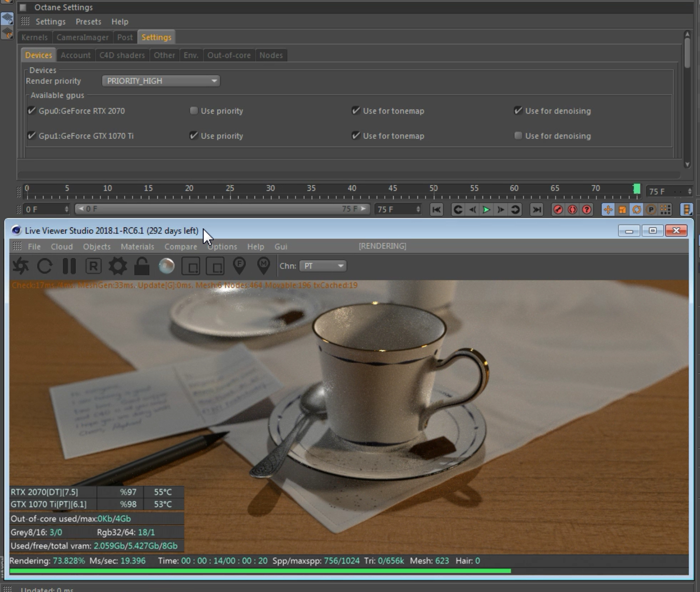The width and height of the screenshot is (700, 592).
Task: Open the Out-of-core tab
Action: (x=228, y=55)
